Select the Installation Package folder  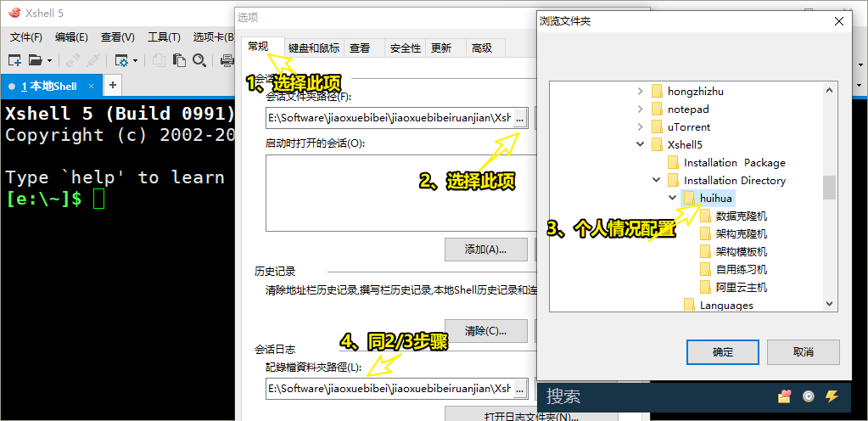(x=735, y=163)
